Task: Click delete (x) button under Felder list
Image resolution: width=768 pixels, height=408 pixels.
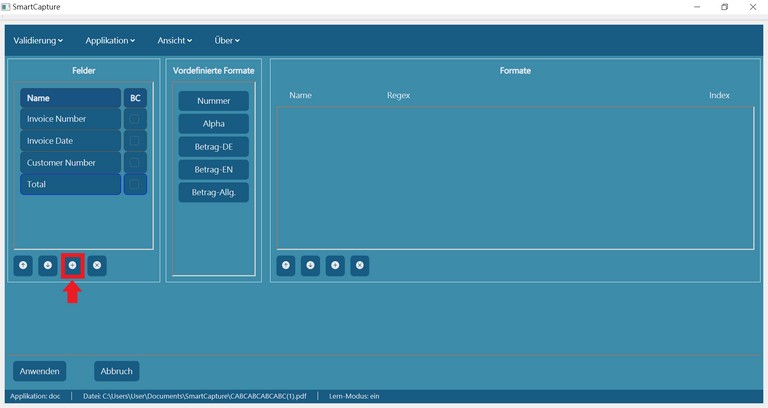Action: [x=96, y=265]
